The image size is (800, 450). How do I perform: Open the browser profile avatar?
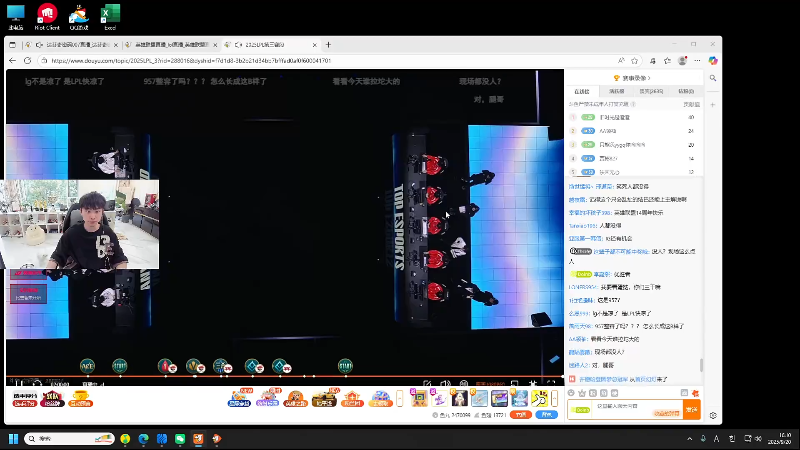(x=682, y=60)
